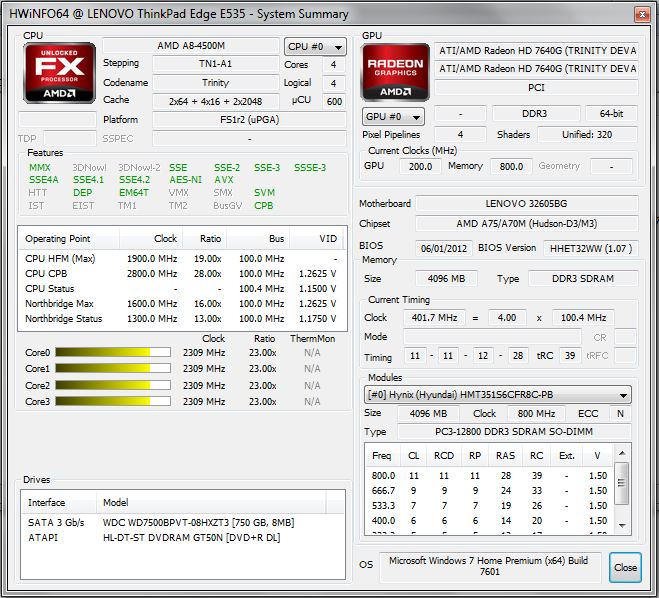Click the LENOVO 32605BG motherboard field
The height and width of the screenshot is (598, 659).
[x=527, y=204]
